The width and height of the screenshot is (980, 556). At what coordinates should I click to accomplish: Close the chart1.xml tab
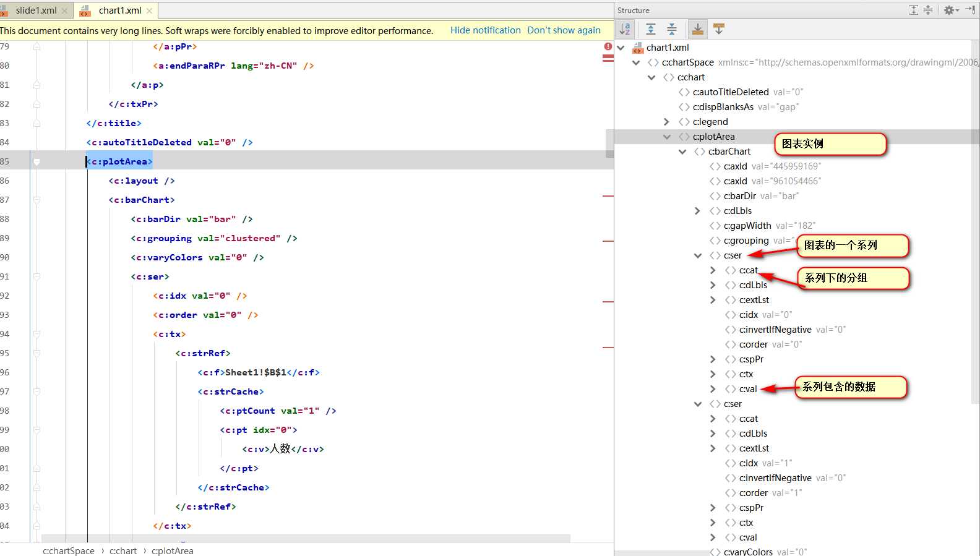point(149,11)
